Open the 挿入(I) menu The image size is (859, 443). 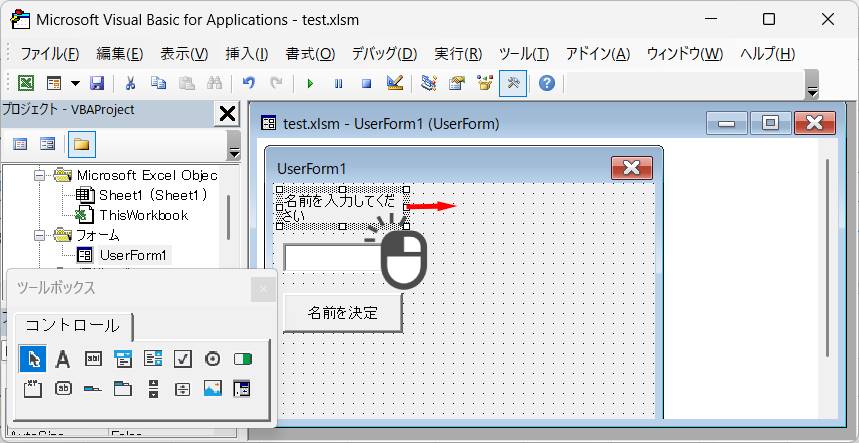(x=247, y=54)
